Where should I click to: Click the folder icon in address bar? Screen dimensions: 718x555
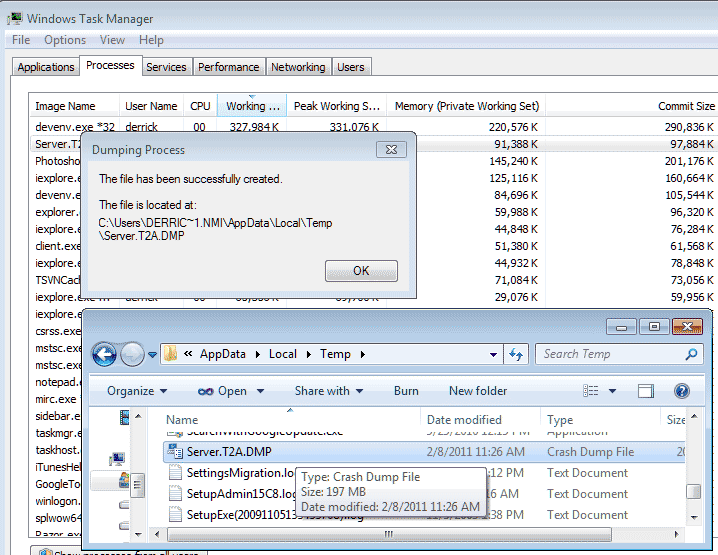click(171, 354)
